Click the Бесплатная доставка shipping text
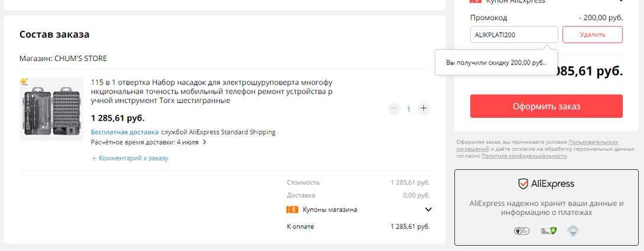The height and width of the screenshot is (251, 644). click(125, 132)
